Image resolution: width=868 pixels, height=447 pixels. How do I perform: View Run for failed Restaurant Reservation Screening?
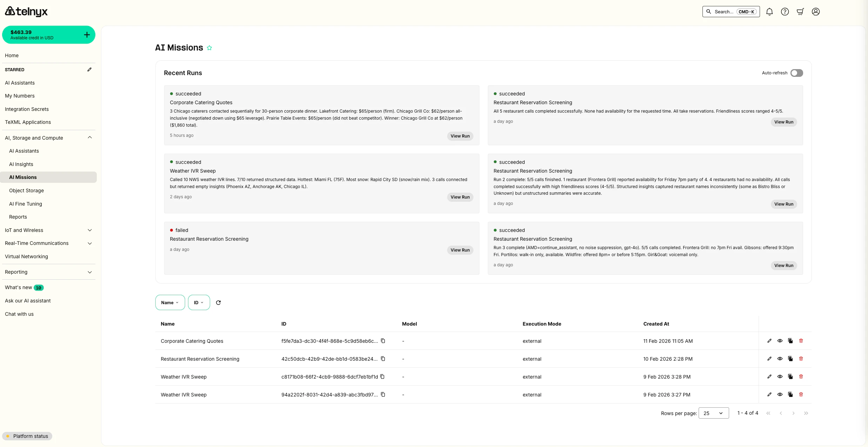(x=460, y=250)
